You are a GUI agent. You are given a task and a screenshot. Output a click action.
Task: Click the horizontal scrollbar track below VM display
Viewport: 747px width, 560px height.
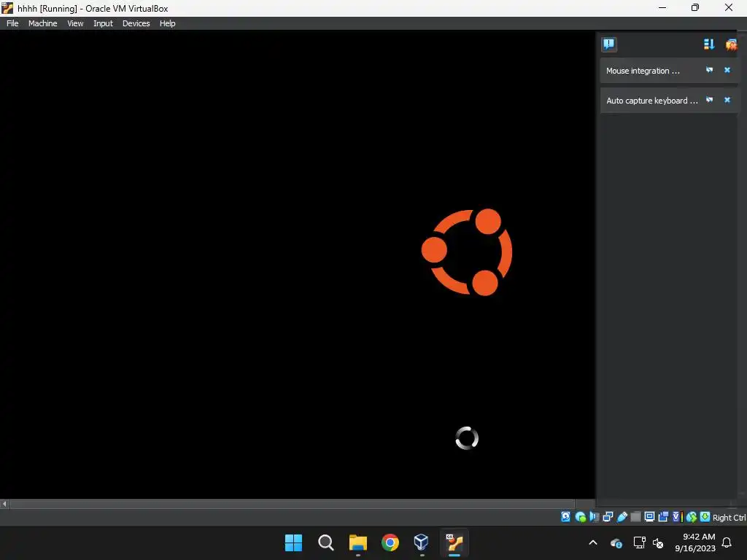293,504
